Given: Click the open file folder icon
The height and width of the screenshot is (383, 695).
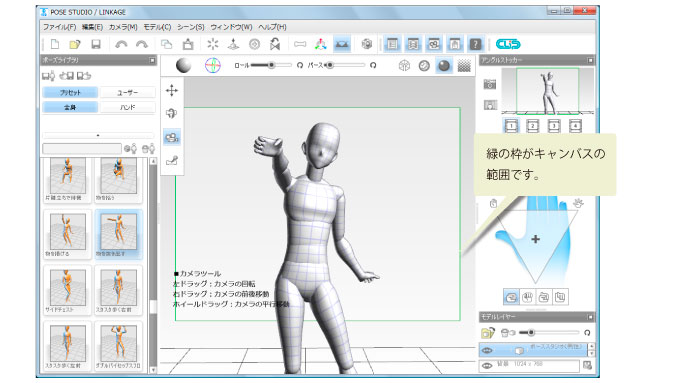Looking at the screenshot, I should [x=75, y=44].
